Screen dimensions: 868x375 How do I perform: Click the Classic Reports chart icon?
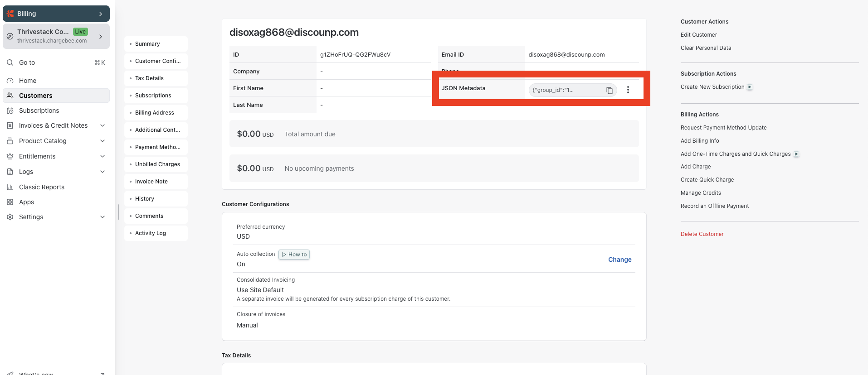click(10, 187)
